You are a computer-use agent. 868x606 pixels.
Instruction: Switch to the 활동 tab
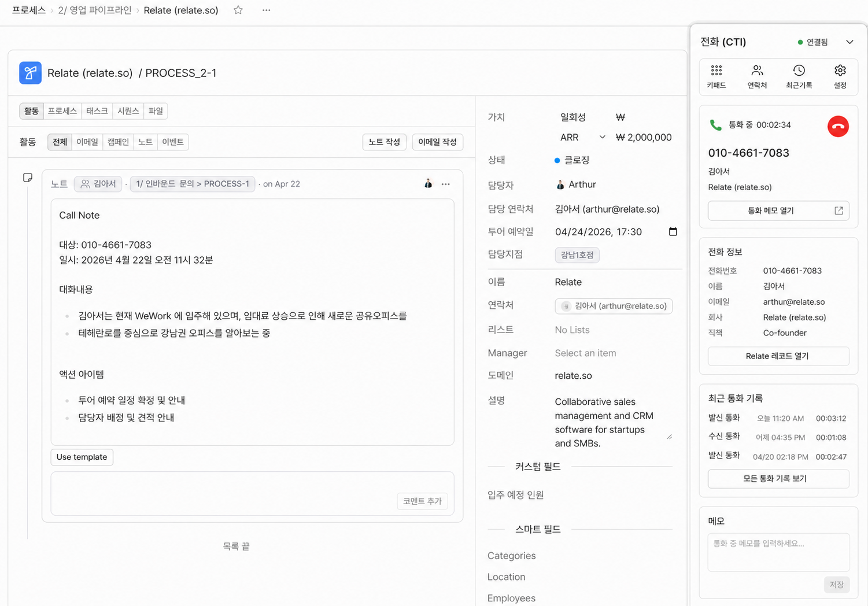pos(31,111)
